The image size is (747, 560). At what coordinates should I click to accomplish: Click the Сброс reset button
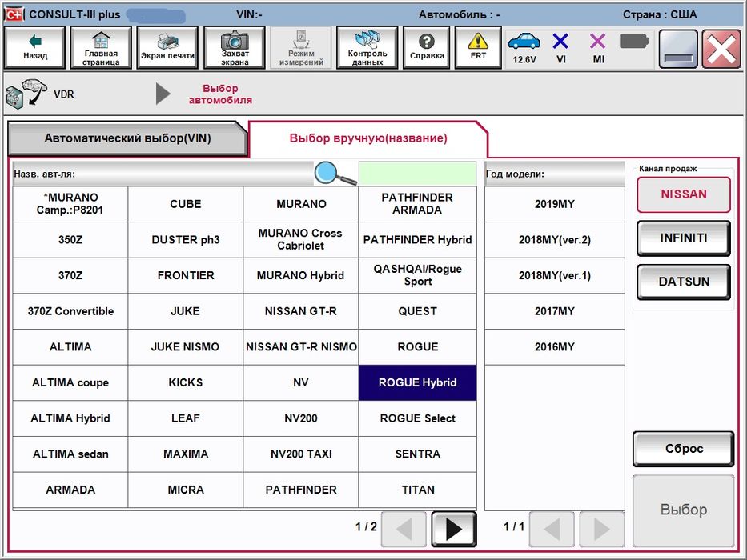[x=684, y=449]
